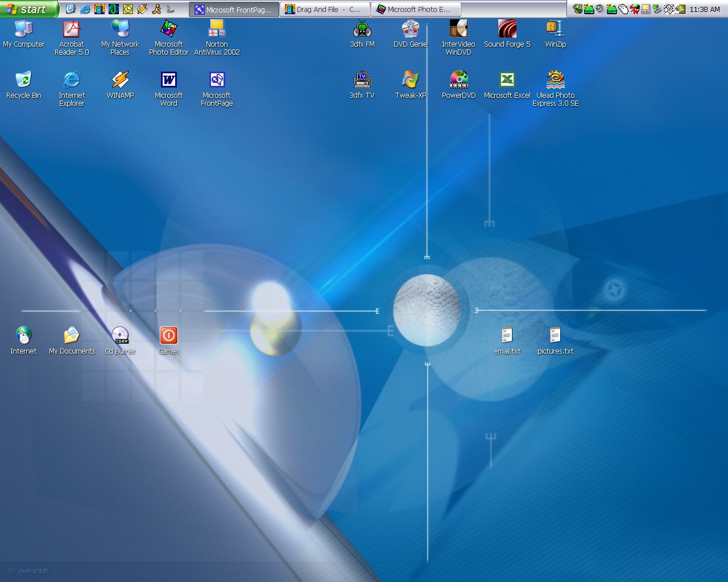Click the Winamp lightning quick launch icon
728x582 pixels.
(x=142, y=9)
